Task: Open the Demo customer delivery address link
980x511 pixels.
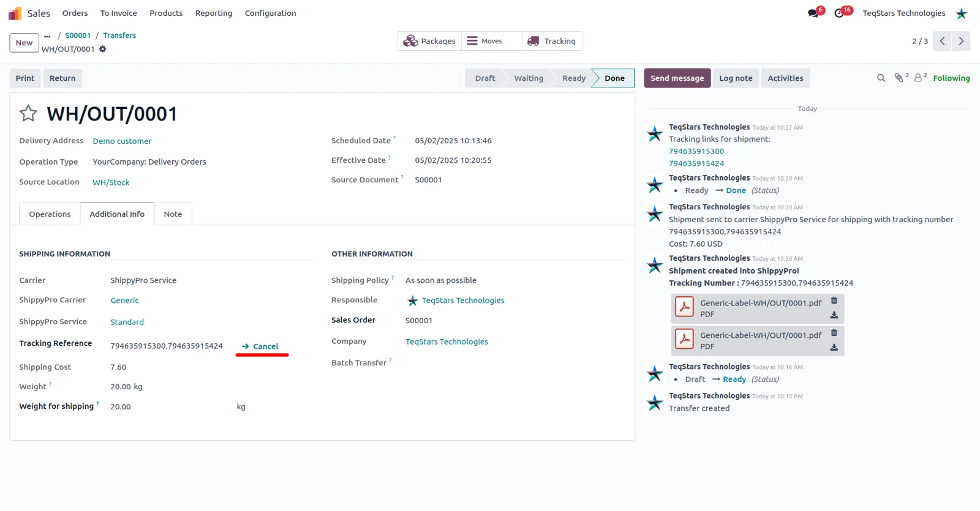Action: tap(122, 141)
